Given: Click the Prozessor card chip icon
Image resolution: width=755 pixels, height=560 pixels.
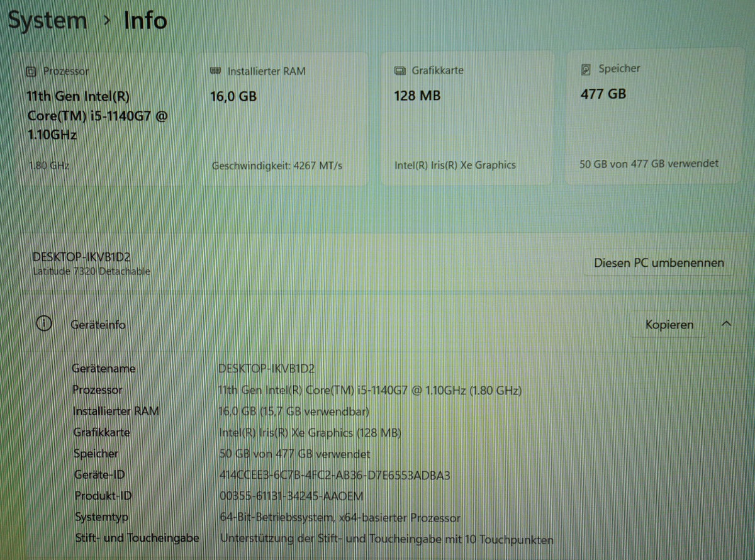Looking at the screenshot, I should coord(31,72).
